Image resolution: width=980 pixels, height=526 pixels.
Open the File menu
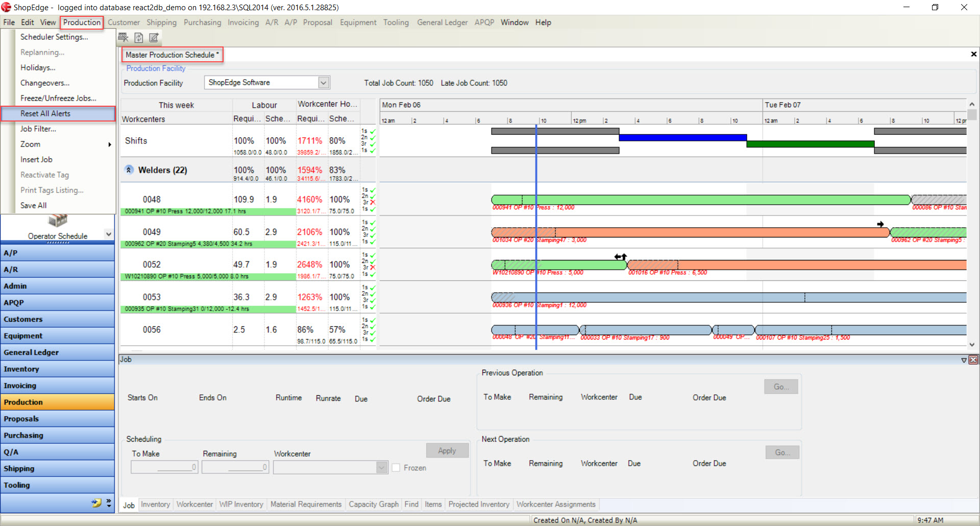(x=9, y=22)
